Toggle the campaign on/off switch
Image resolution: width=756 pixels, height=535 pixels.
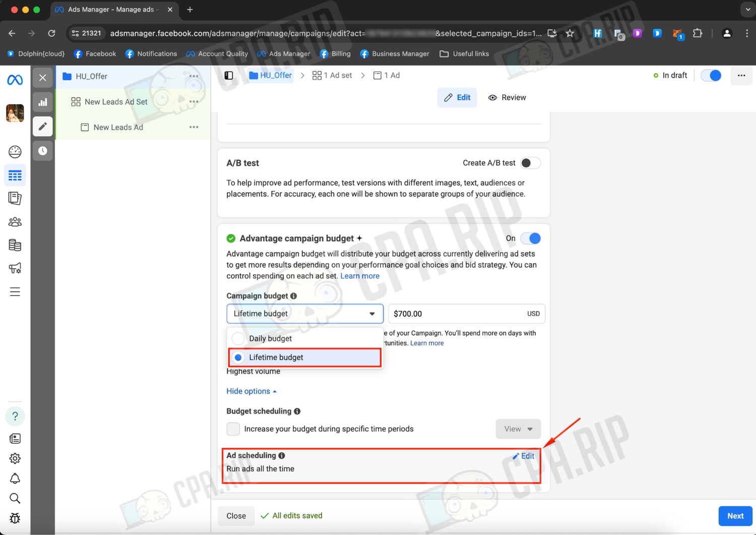(x=711, y=76)
